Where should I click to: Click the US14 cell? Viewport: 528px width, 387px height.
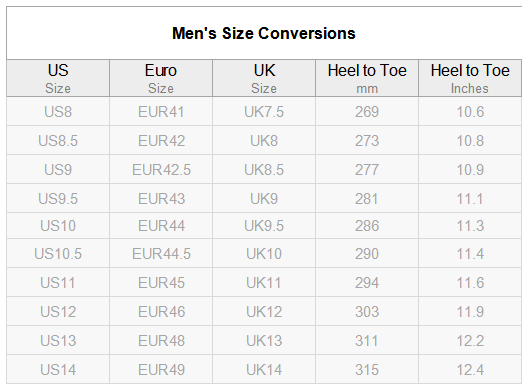point(58,369)
